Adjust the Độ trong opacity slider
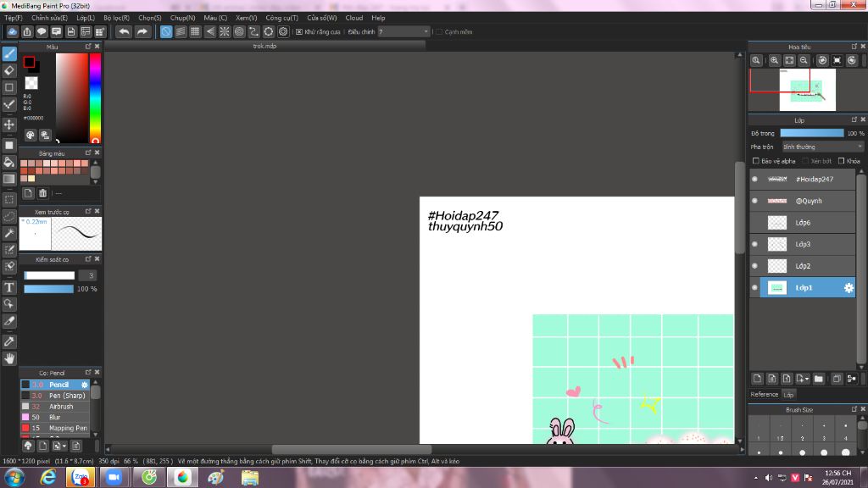Viewport: 868px width, 488px height. click(x=811, y=133)
